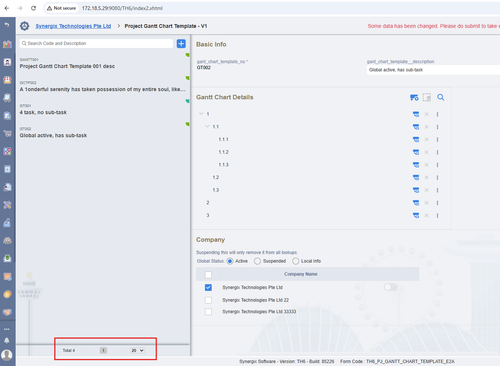Click pagination page 1 button
Screen dimensions: 500x366
[x=103, y=350]
